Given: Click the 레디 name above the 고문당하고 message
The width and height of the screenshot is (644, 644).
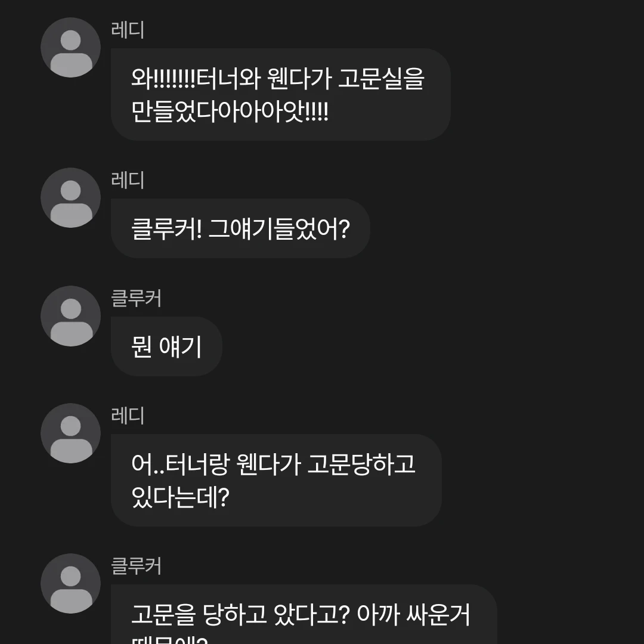Looking at the screenshot, I should [x=128, y=416].
